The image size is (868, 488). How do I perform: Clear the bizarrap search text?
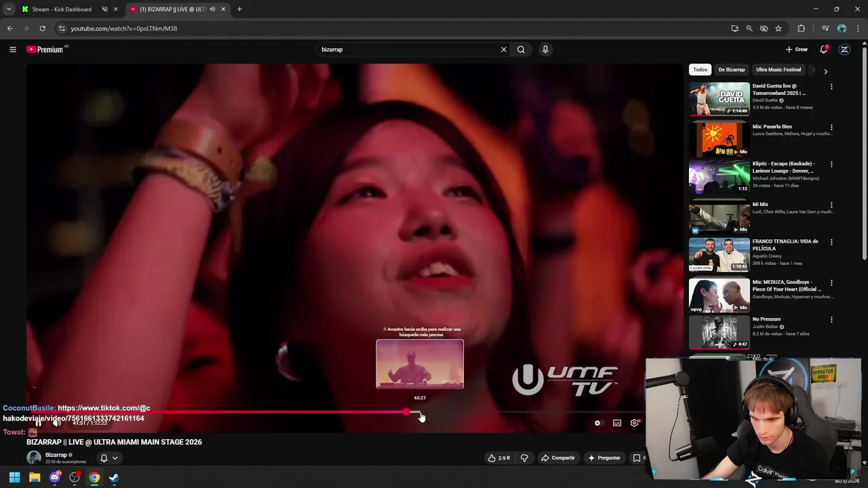[504, 49]
